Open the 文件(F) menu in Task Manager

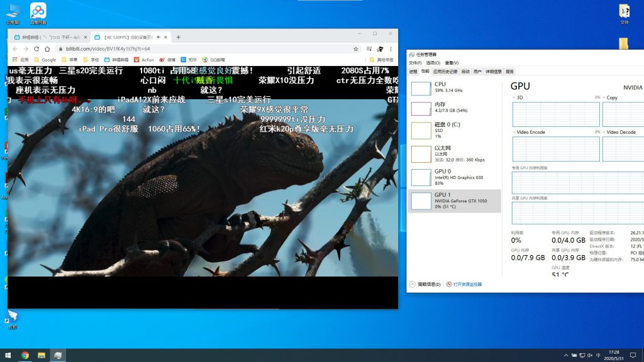[x=415, y=63]
